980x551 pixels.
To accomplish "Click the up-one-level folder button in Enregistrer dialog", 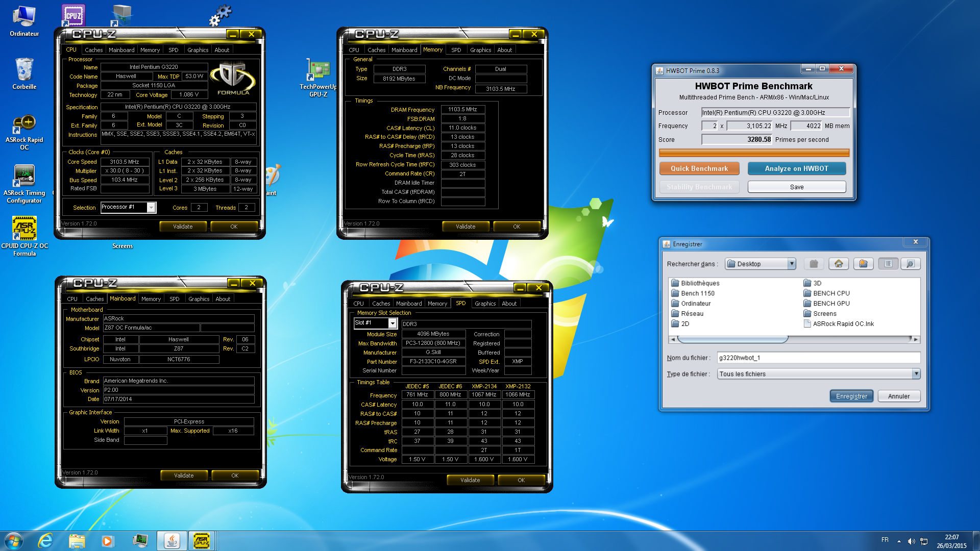I will [814, 264].
